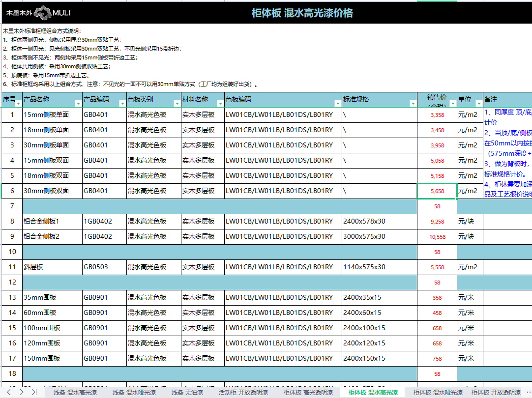Open the 色板编码 filter dropdown

pos(337,103)
